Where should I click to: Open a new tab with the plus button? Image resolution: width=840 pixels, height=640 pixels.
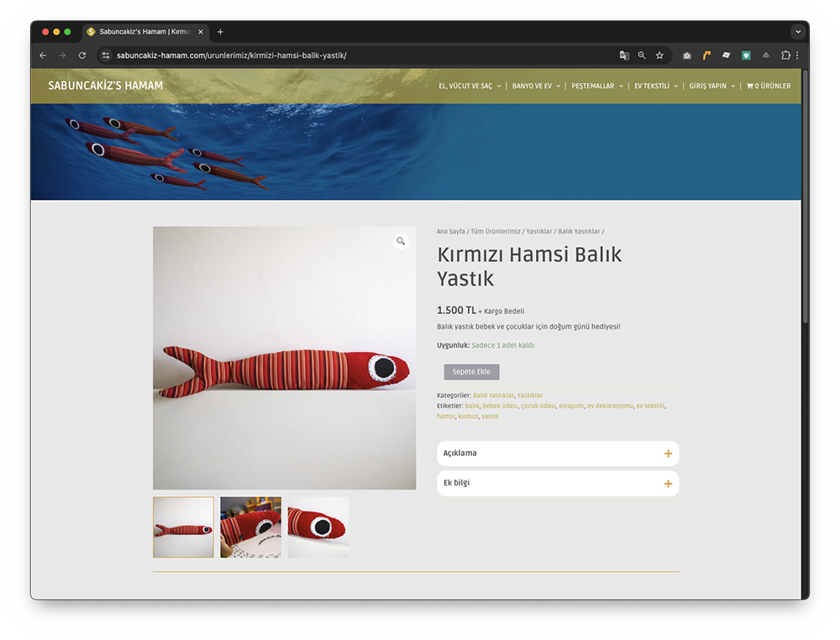pyautogui.click(x=220, y=32)
